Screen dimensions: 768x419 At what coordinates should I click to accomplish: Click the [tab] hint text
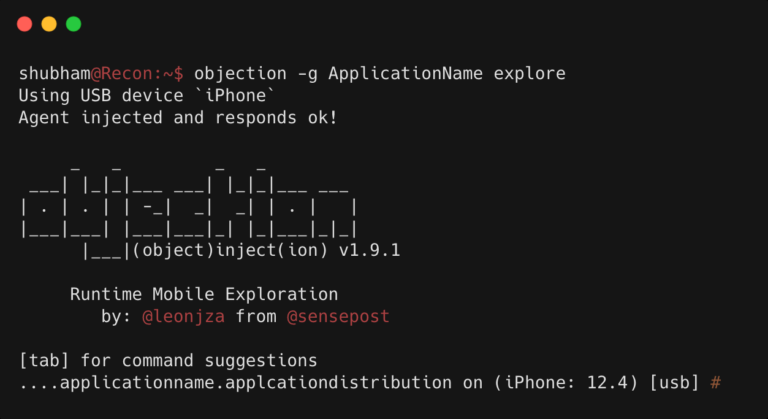pyautogui.click(x=44, y=361)
